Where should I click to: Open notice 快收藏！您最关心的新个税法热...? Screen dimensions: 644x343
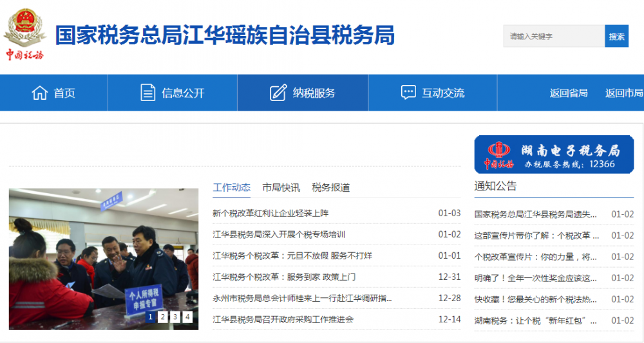[537, 299]
